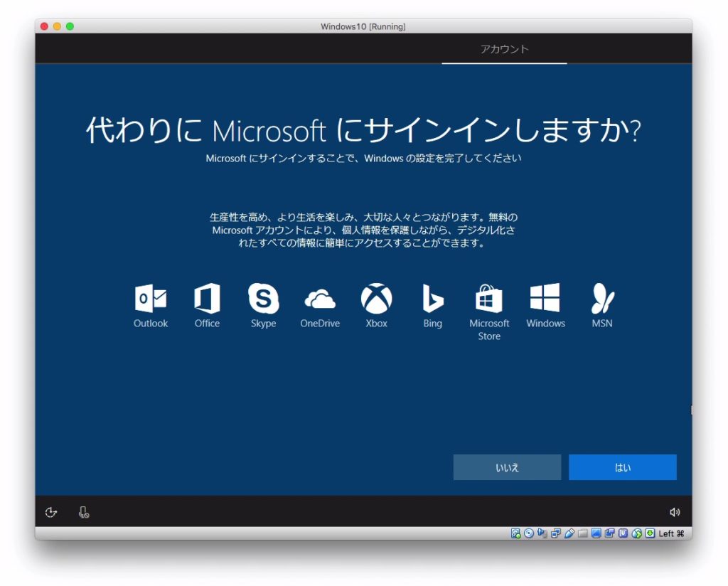Click the Skype icon

263,298
